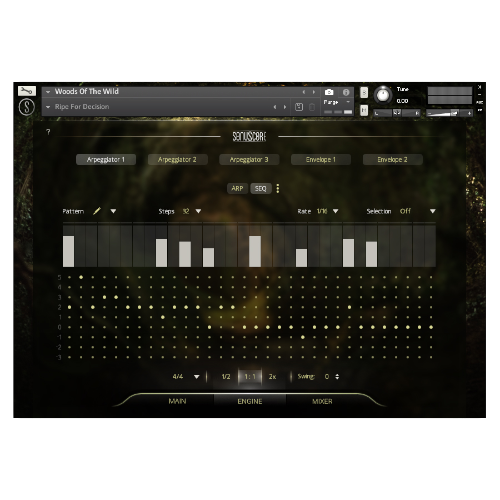
Task: Switch to the MAIN tab
Action: click(177, 401)
